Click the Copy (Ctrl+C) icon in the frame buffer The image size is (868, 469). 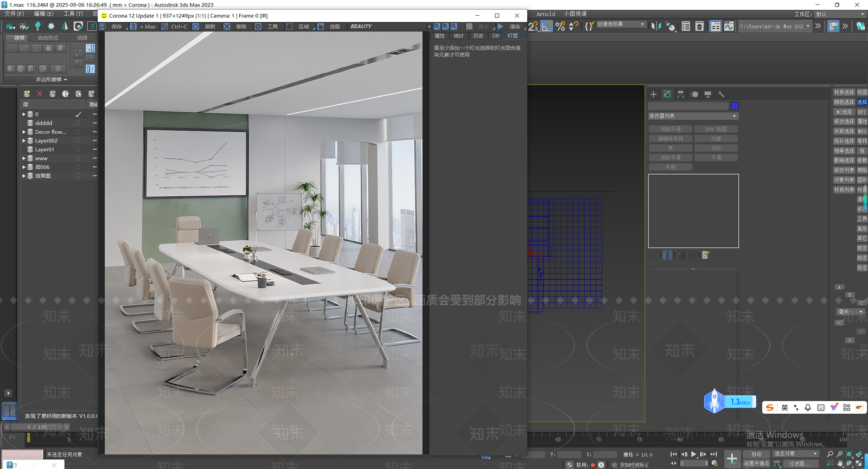164,26
